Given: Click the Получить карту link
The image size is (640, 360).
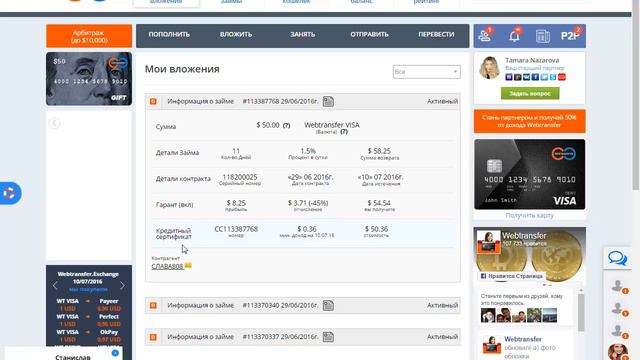Looking at the screenshot, I should 529,215.
